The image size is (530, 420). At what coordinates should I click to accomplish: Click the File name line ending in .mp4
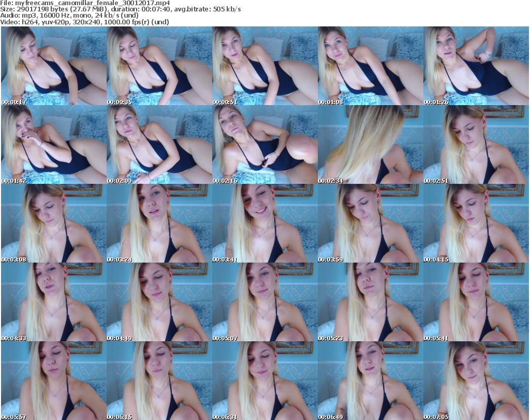pos(85,3)
